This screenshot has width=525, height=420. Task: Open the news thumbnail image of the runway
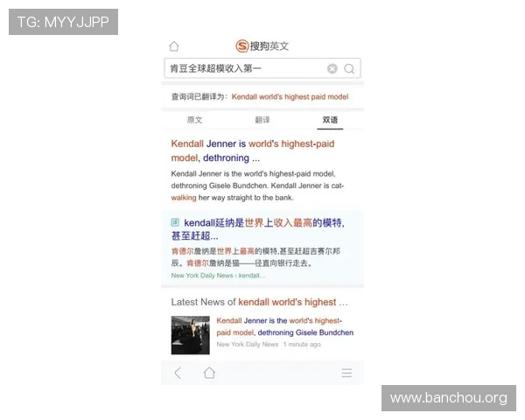[191, 335]
